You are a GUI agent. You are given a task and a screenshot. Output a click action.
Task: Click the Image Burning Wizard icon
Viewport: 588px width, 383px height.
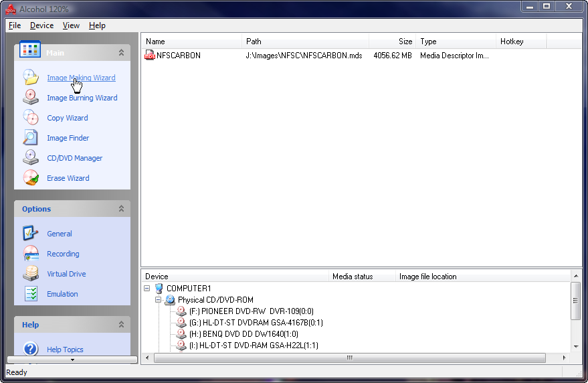coord(31,97)
